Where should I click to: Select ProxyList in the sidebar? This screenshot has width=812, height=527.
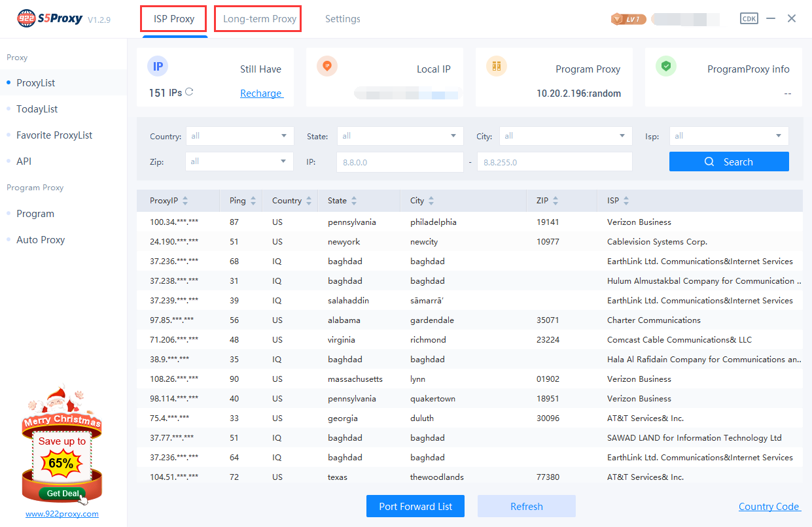(63, 83)
